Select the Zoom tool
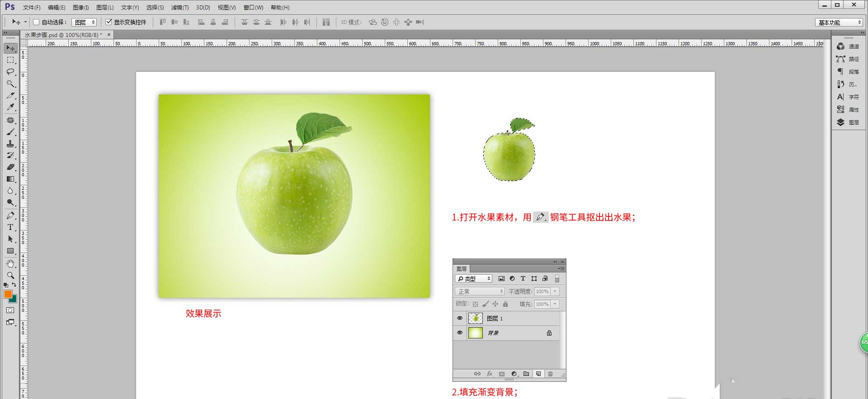Image resolution: width=868 pixels, height=399 pixels. [x=10, y=275]
